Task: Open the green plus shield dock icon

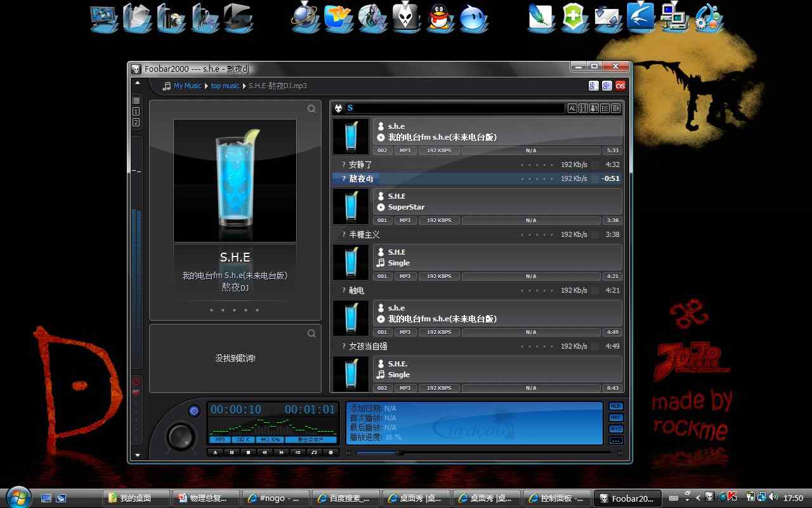Action: [575, 17]
